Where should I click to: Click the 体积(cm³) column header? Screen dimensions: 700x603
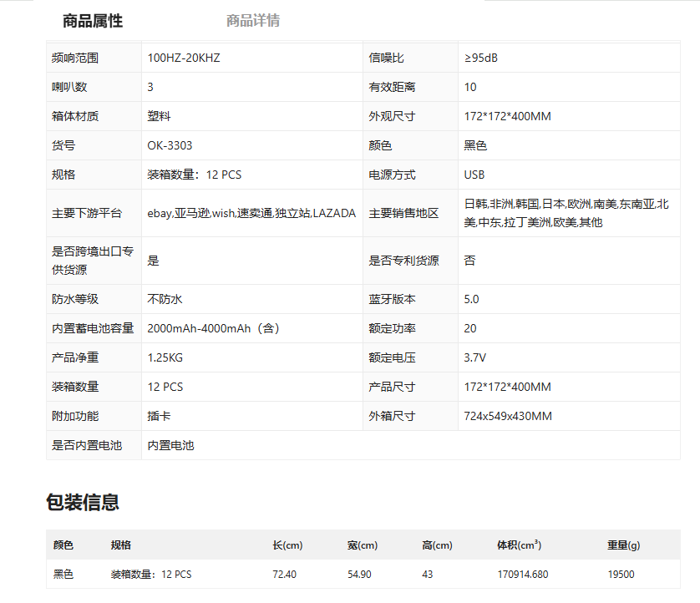point(519,545)
